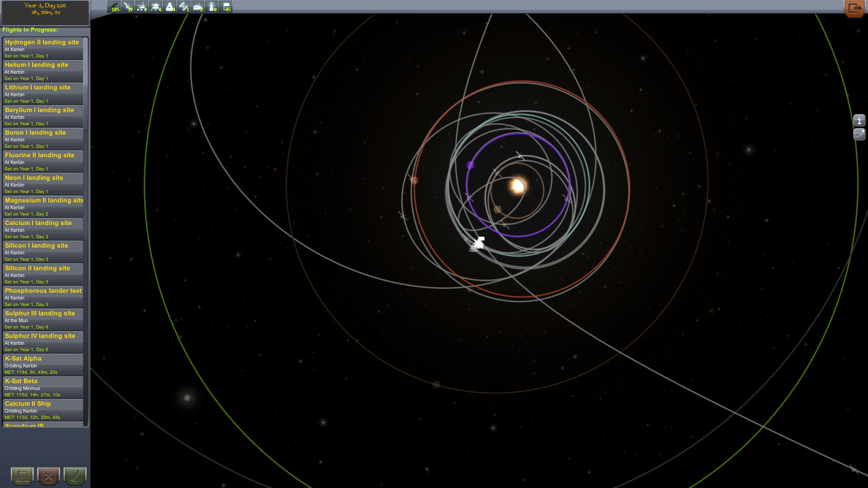The image size is (868, 488).
Task: Select the Beryllium I landing site flight
Action: click(43, 117)
